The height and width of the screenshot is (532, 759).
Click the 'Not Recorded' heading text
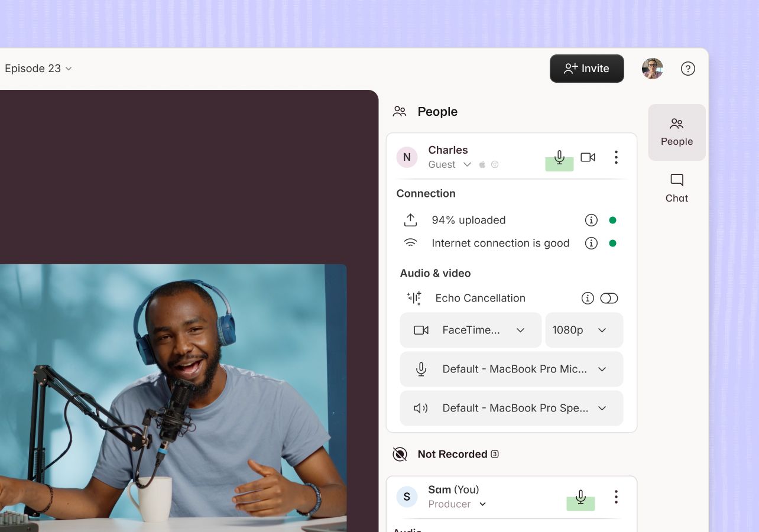[452, 454]
